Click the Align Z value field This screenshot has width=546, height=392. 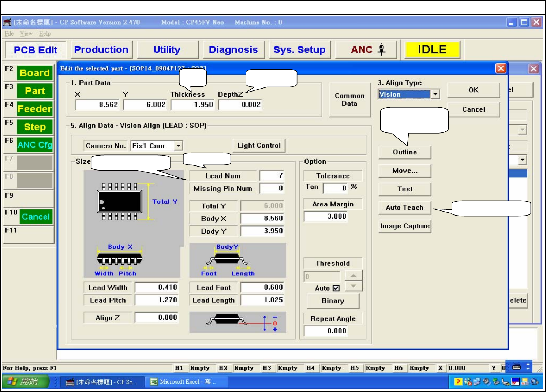point(156,317)
